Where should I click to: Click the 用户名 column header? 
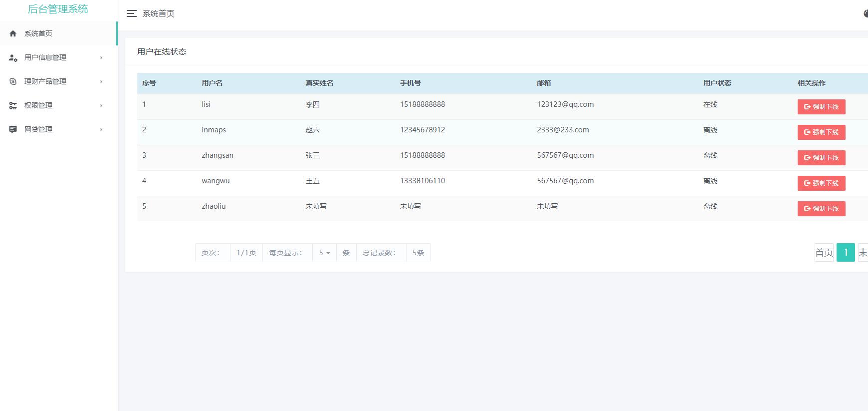coord(212,83)
